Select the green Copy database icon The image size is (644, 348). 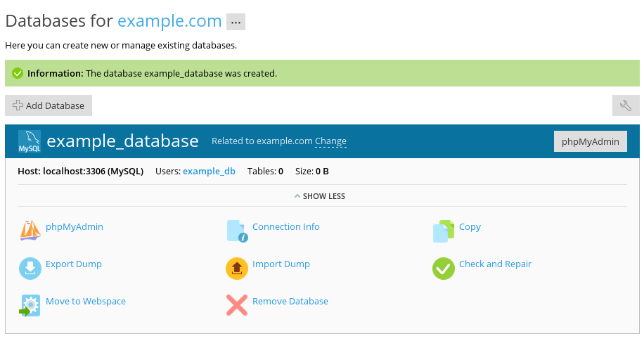click(x=444, y=231)
